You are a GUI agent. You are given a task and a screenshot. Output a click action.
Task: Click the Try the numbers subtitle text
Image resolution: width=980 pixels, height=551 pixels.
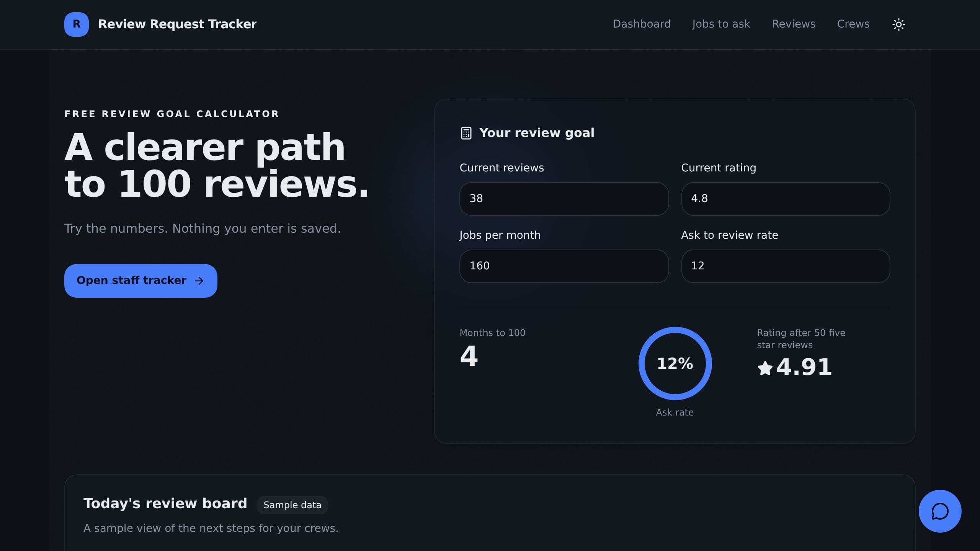pos(203,228)
